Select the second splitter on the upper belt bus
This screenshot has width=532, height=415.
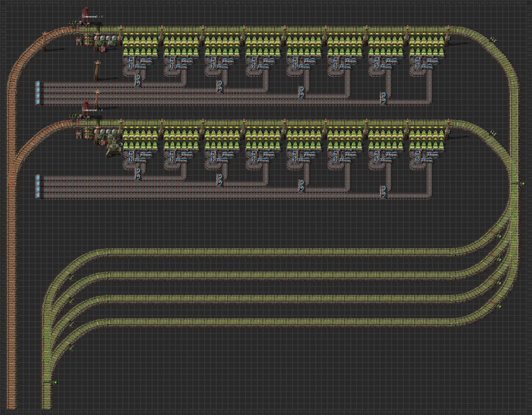coord(220,86)
